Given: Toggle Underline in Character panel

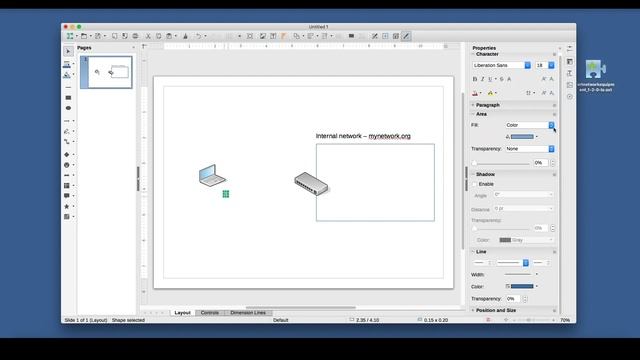Looking at the screenshot, I should (490, 79).
